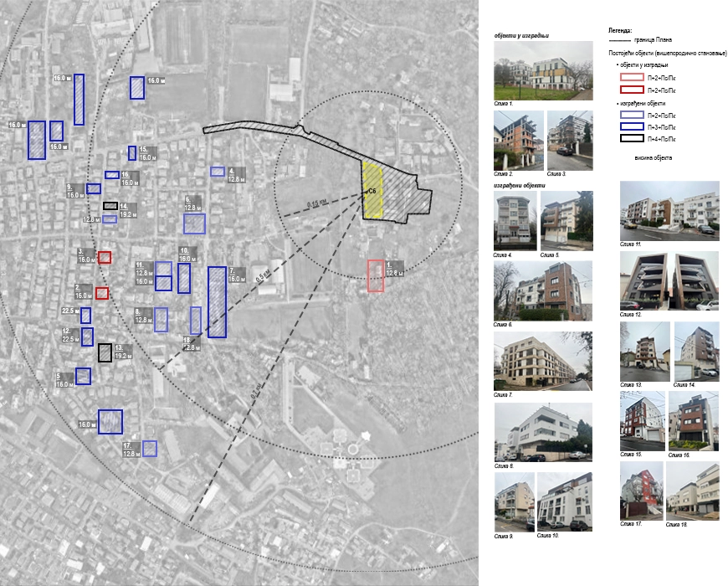The image size is (728, 586).
Task: Open the photo captioned Слика 7
Action: coord(543,361)
